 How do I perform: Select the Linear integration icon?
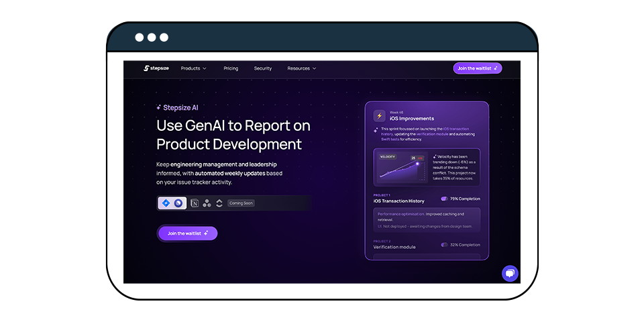pyautogui.click(x=178, y=203)
